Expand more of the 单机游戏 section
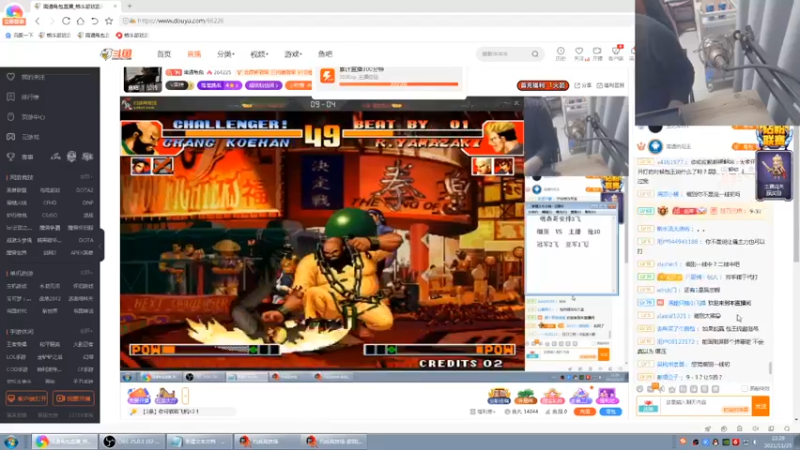This screenshot has height=450, width=800. pos(86,273)
